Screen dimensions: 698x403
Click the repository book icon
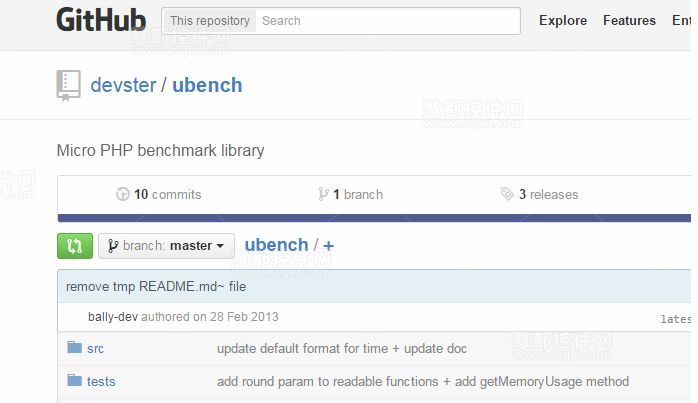[68, 85]
